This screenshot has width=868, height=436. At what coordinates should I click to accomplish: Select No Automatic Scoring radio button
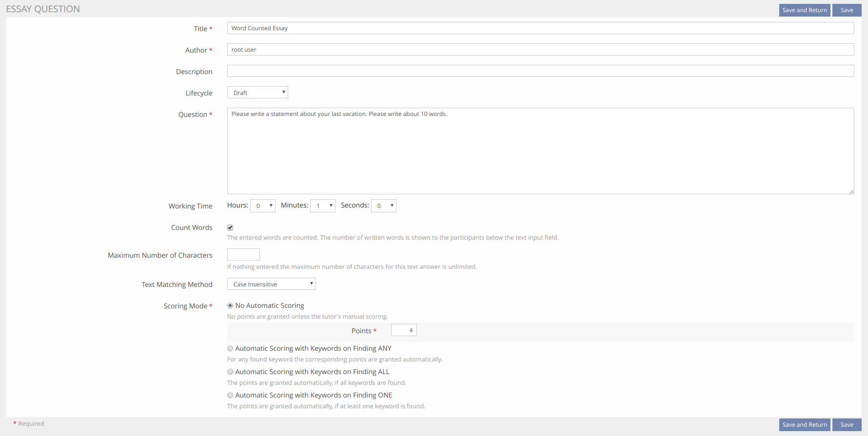coord(230,306)
